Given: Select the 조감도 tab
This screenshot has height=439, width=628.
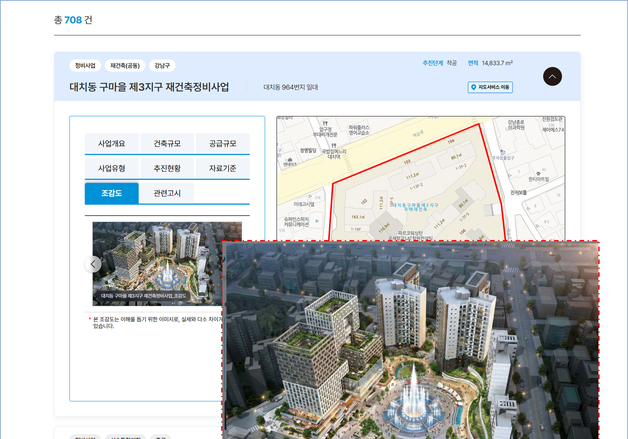Looking at the screenshot, I should point(112,193).
